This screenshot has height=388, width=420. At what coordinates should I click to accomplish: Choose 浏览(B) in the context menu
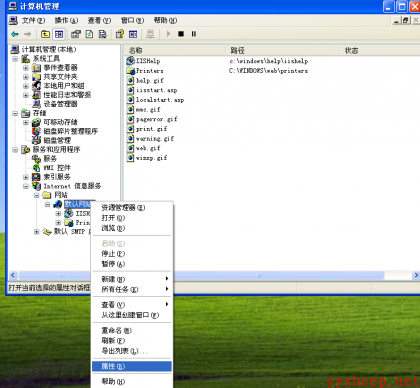132,228
